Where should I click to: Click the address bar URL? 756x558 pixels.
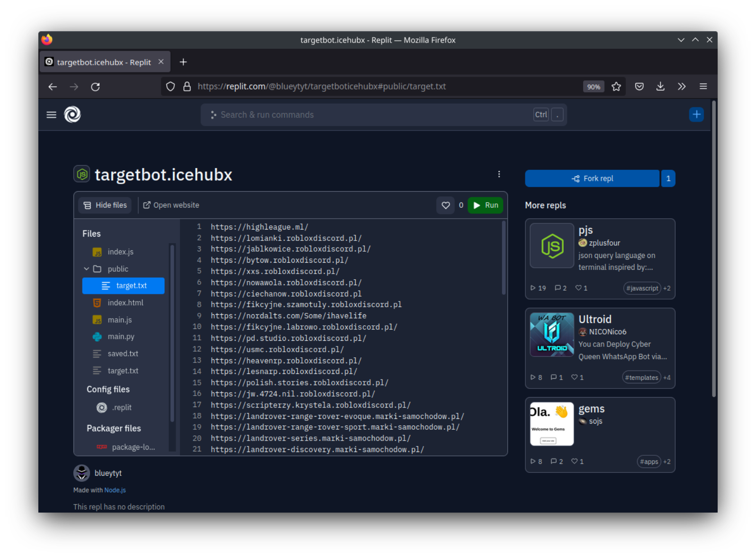(322, 87)
